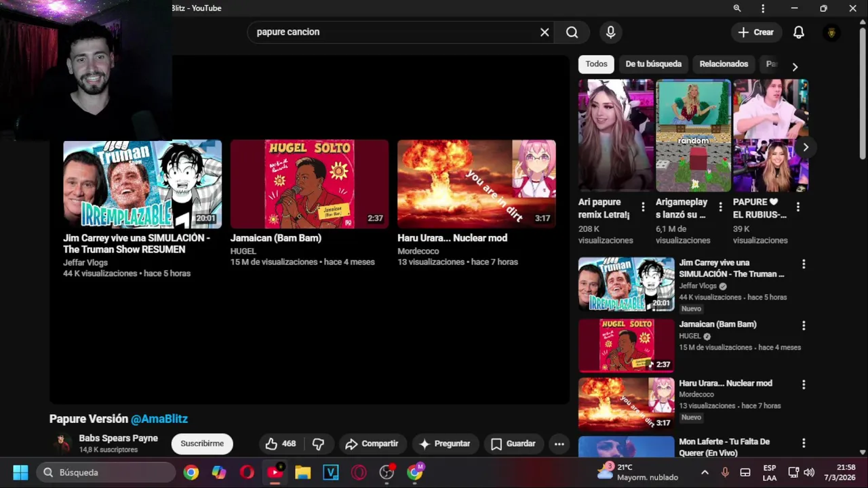Open options menu for PAPURE EL RUBIUS Short

[x=798, y=206]
